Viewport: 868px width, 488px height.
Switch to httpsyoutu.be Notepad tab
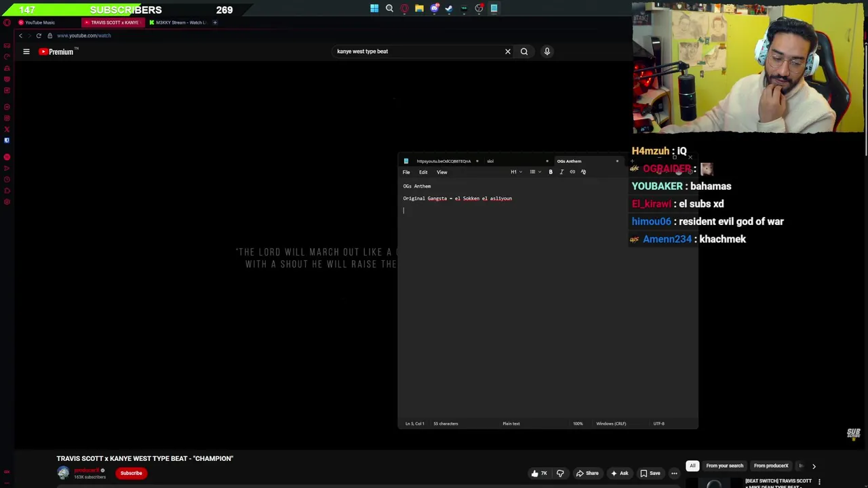click(x=443, y=161)
